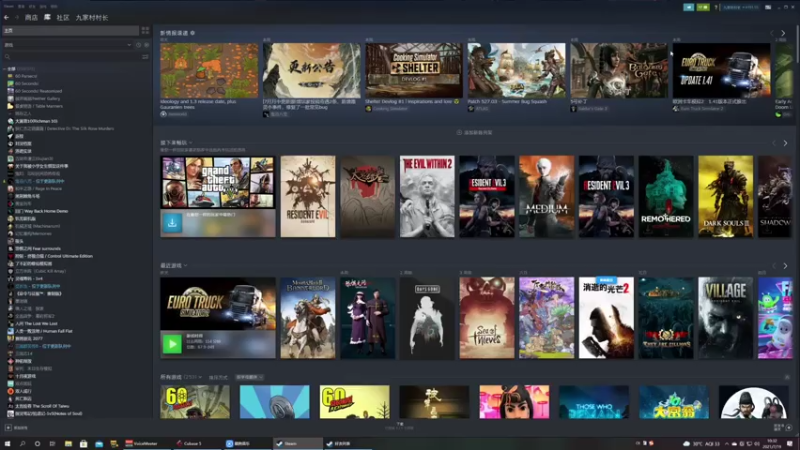Open advanced filter settings icon
800x450 pixels.
pyautogui.click(x=145, y=57)
